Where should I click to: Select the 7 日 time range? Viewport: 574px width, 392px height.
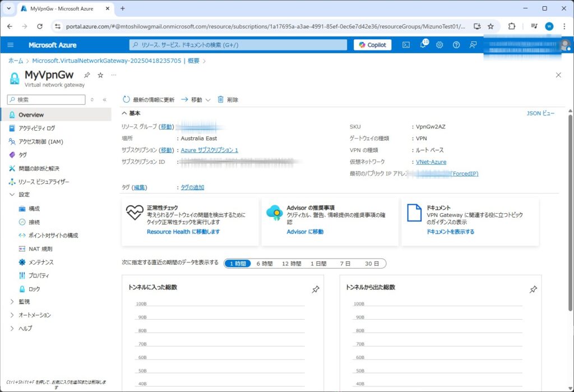[x=345, y=264]
